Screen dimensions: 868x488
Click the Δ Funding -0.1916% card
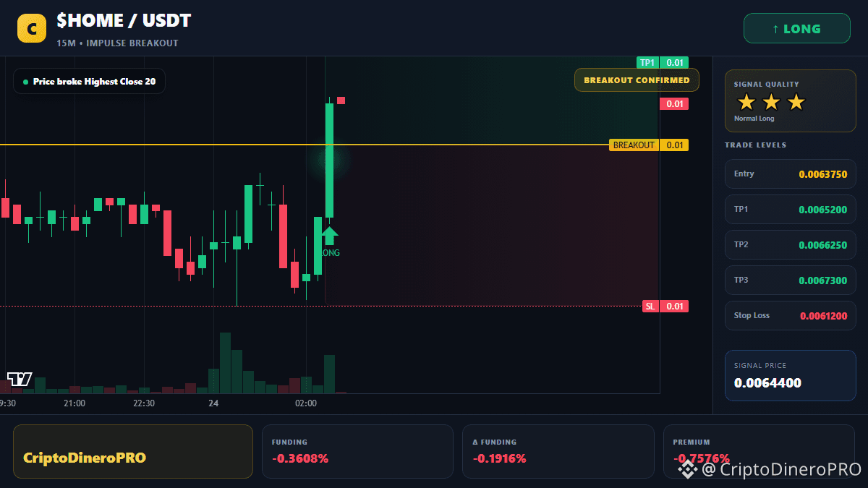coord(558,451)
